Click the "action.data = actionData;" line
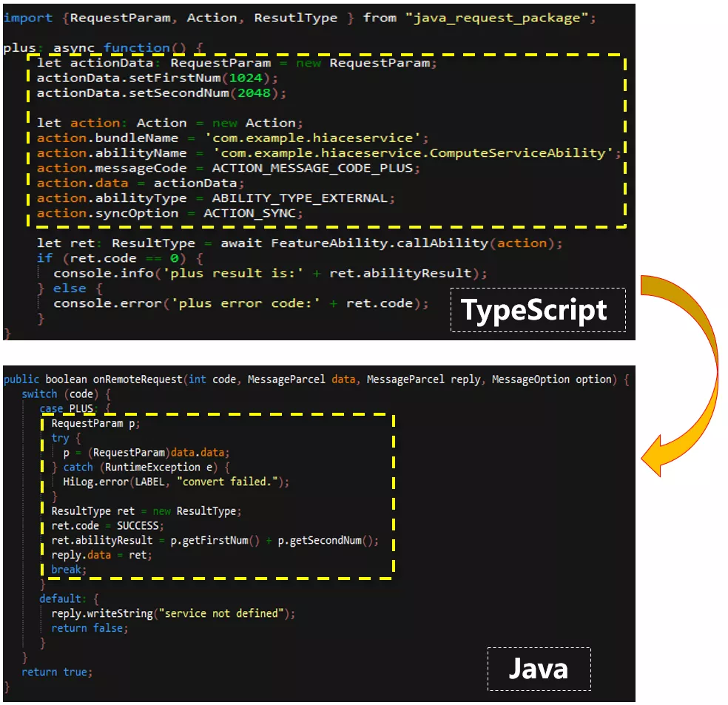Viewport: 728px width, 705px height. [141, 183]
